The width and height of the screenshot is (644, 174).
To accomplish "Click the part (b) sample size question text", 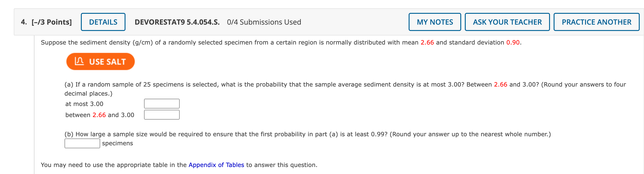I will tap(307, 134).
